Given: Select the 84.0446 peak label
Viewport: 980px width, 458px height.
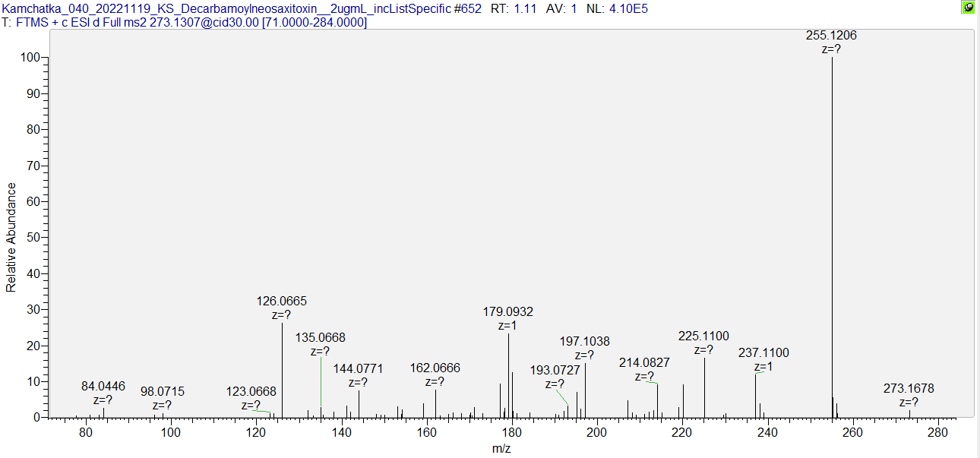Looking at the screenshot, I should 103,387.
